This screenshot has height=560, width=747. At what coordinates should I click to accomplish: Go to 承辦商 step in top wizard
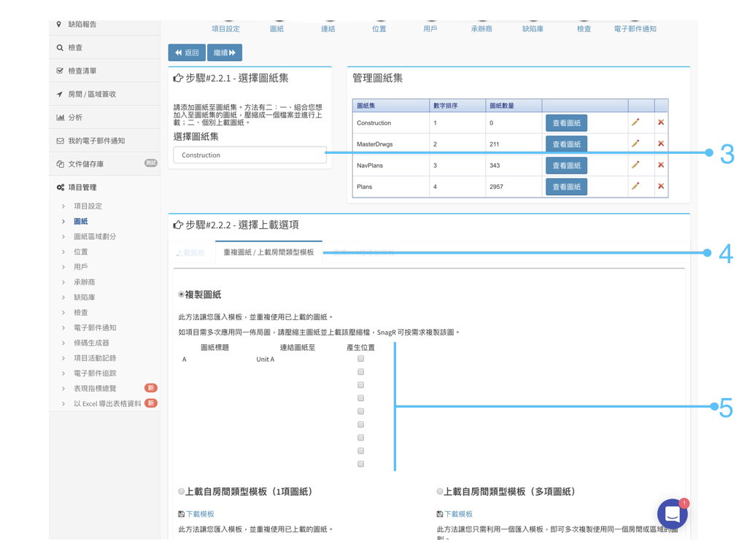(x=481, y=29)
